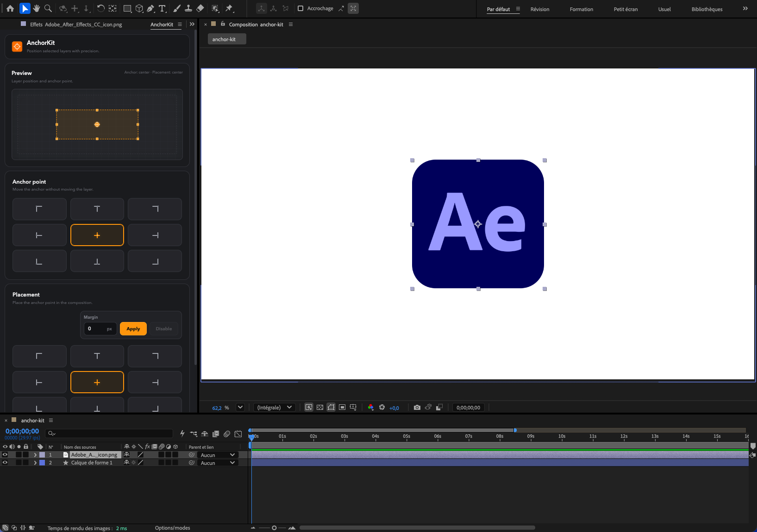Switch to the Petit écran workspace
Viewport: 757px width, 532px height.
point(626,9)
